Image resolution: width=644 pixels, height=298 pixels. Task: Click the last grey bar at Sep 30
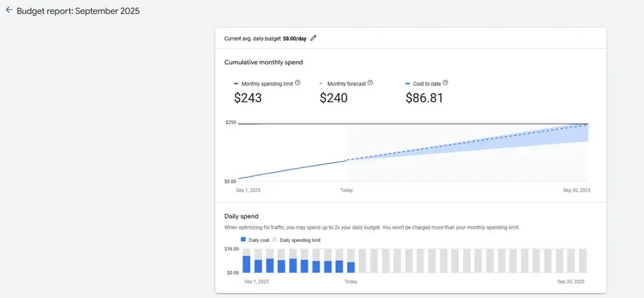pos(582,260)
